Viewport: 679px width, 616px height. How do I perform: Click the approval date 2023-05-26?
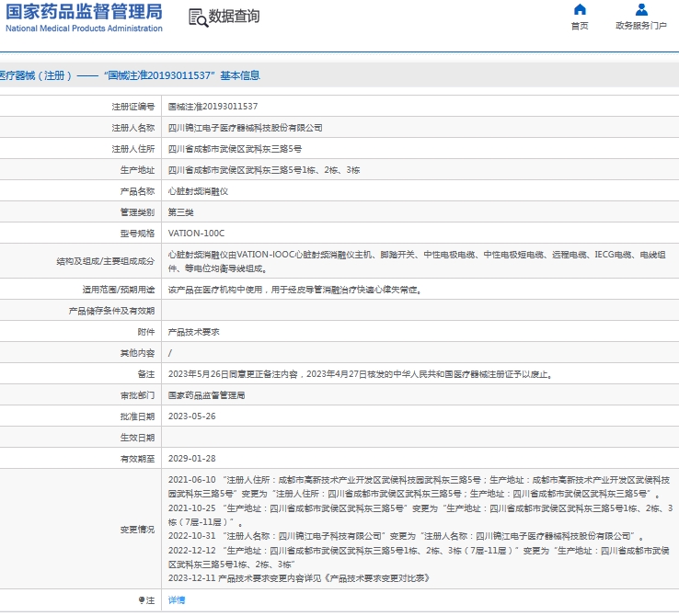coord(192,416)
